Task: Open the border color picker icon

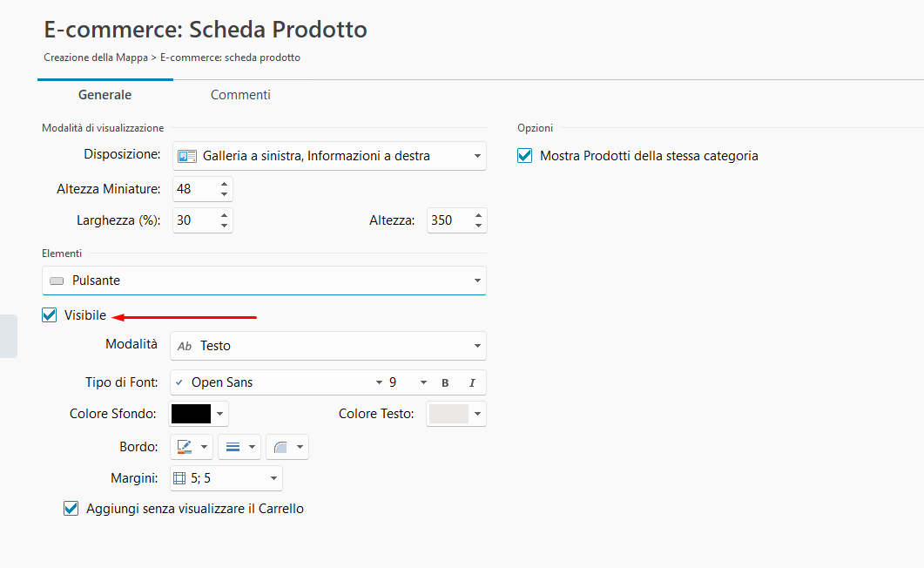Action: click(185, 447)
